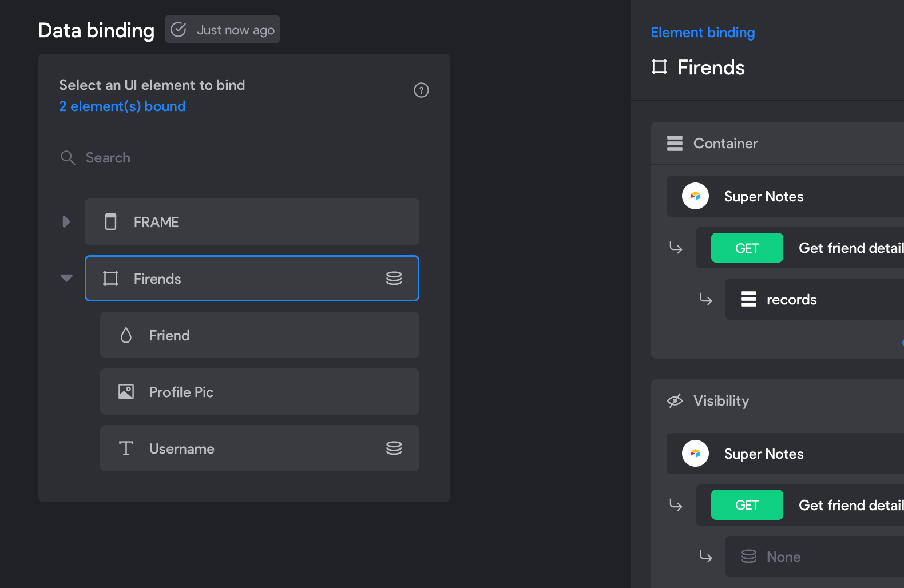This screenshot has height=588, width=904.
Task: Open the Super Notes source under Visibility
Action: (x=785, y=454)
